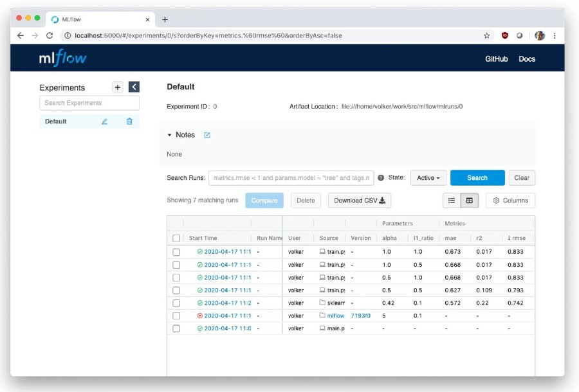Open the Search Runs help icon

point(381,178)
